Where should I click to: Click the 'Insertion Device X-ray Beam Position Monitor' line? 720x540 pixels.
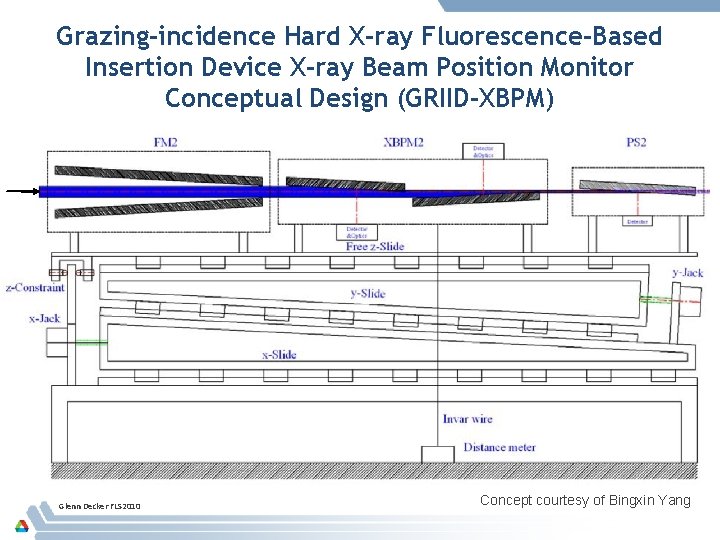(359, 67)
